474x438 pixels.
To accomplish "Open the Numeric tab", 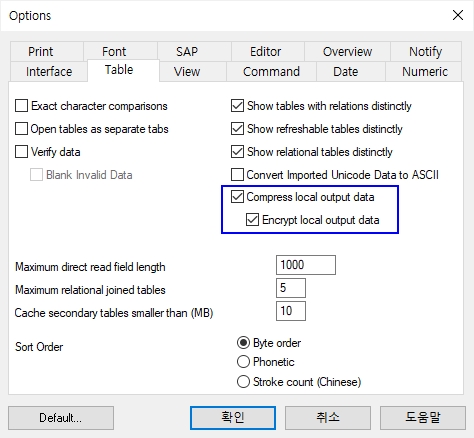I will 425,72.
